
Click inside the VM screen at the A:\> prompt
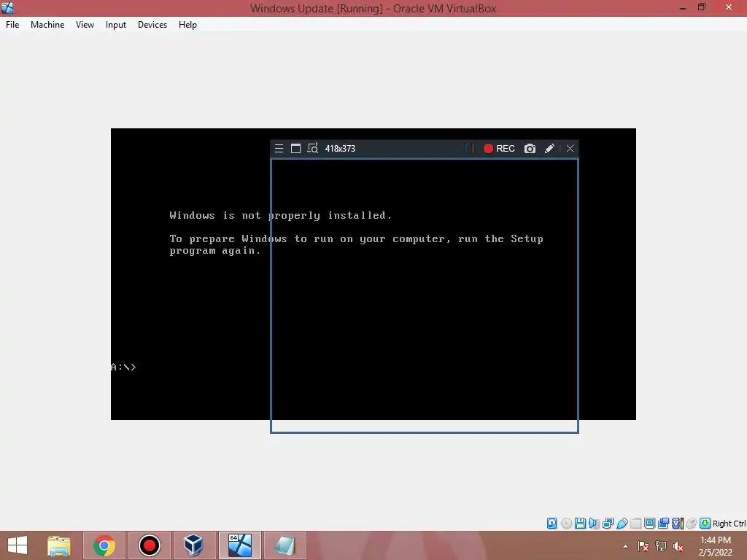124,367
